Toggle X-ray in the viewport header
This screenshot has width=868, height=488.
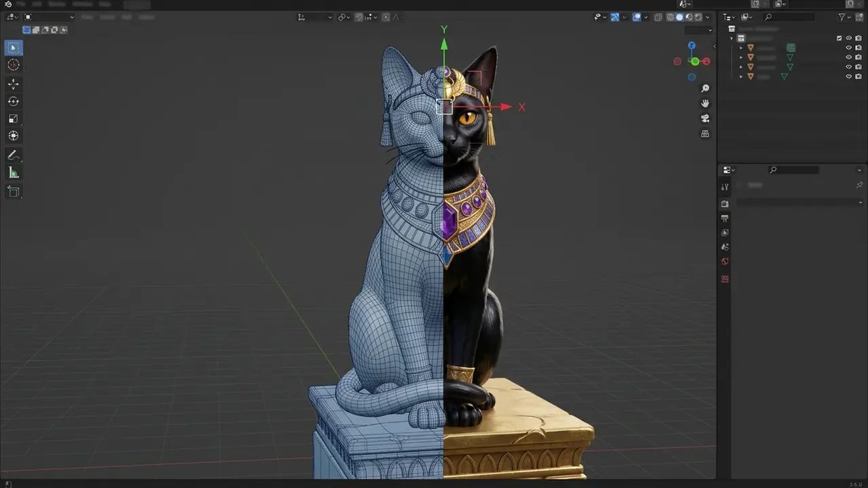click(x=658, y=17)
